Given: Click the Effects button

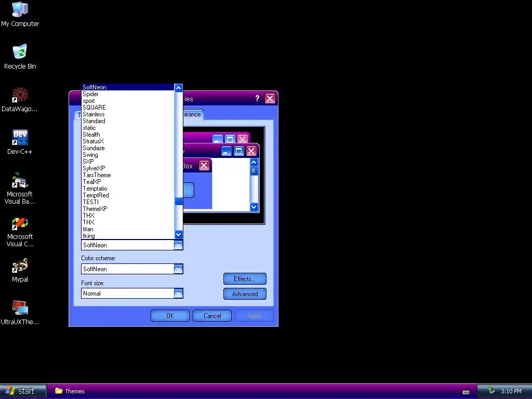Looking at the screenshot, I should [x=245, y=279].
